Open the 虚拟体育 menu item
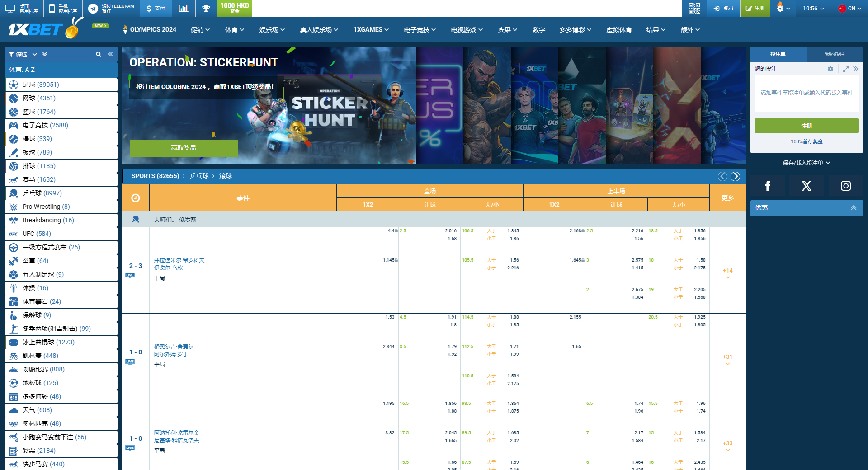Image resolution: width=868 pixels, height=470 pixels. pos(619,30)
